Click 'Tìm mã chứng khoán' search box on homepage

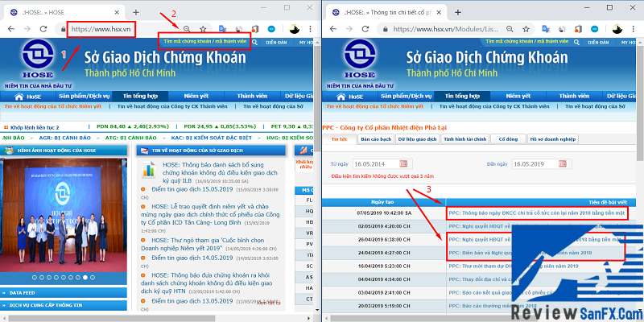click(x=205, y=42)
